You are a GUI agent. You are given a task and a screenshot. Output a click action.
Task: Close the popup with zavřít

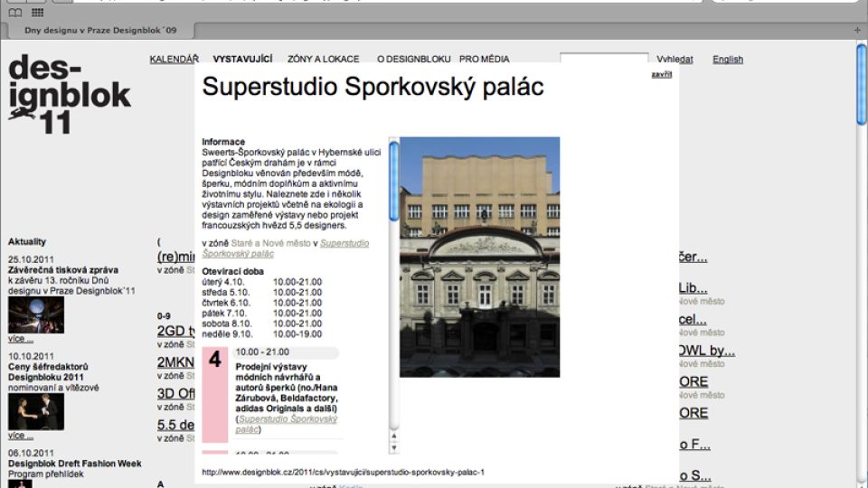661,74
